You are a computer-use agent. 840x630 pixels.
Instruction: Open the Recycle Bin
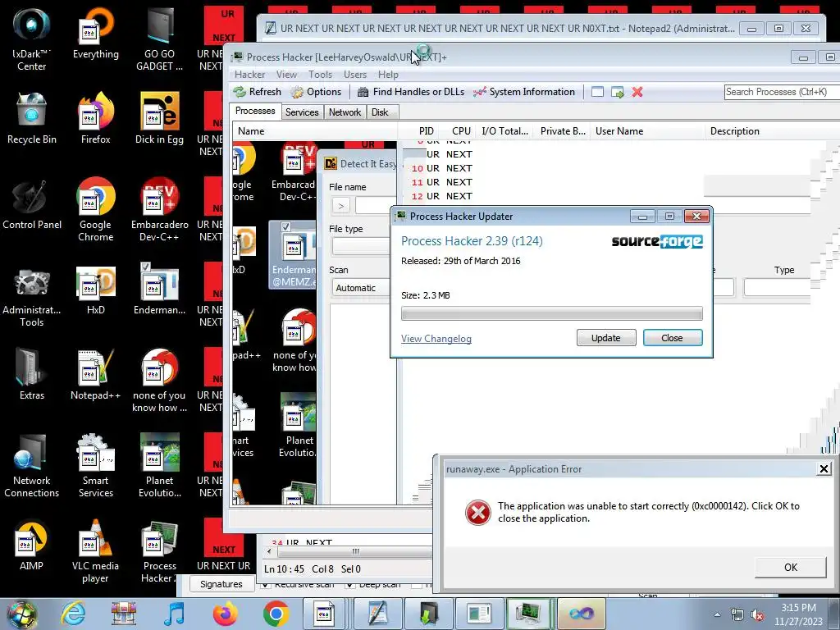pyautogui.click(x=32, y=119)
